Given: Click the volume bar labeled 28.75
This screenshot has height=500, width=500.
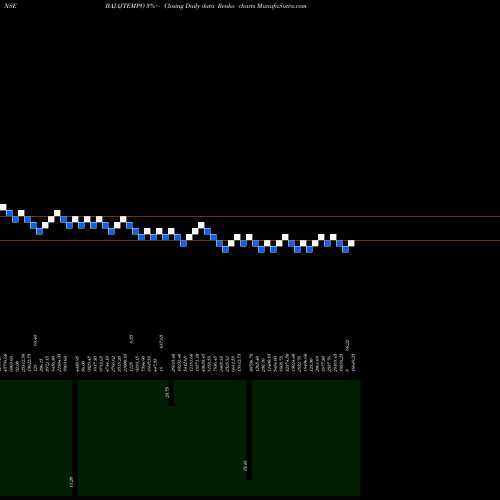Looking at the screenshot, I should click(x=171, y=393).
